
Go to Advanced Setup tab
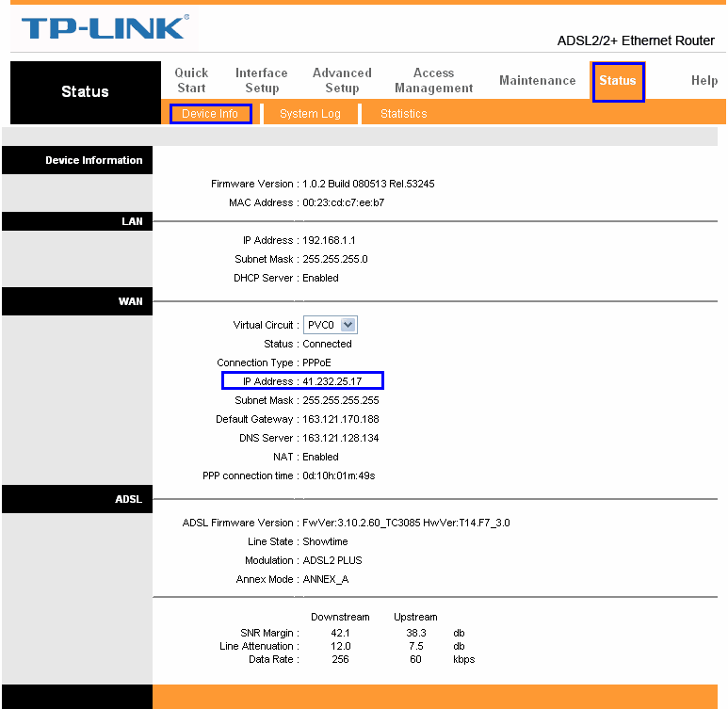(x=342, y=80)
